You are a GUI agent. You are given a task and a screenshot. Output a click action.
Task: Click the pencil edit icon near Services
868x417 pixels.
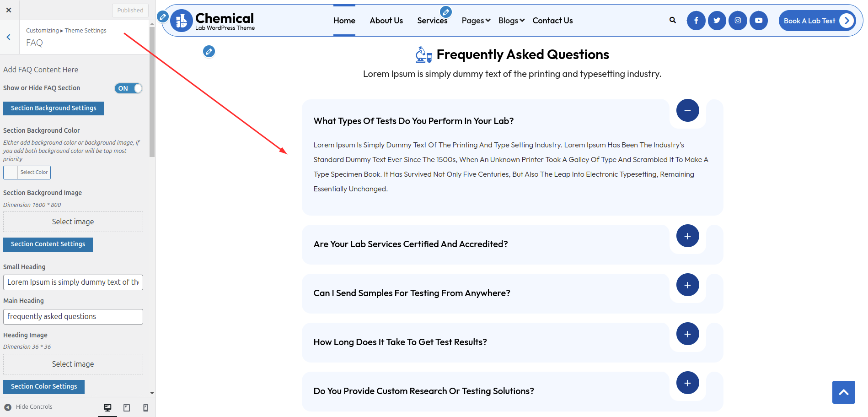tap(445, 12)
